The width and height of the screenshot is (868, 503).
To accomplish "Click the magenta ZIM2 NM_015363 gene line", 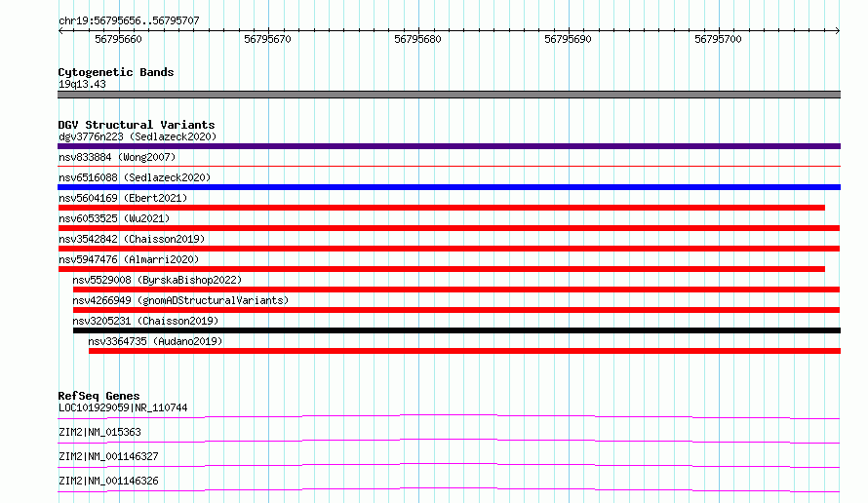I will point(449,441).
